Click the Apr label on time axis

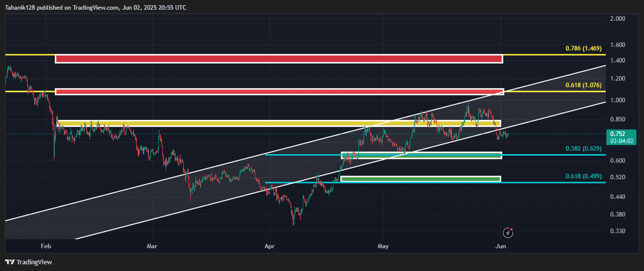(270, 247)
